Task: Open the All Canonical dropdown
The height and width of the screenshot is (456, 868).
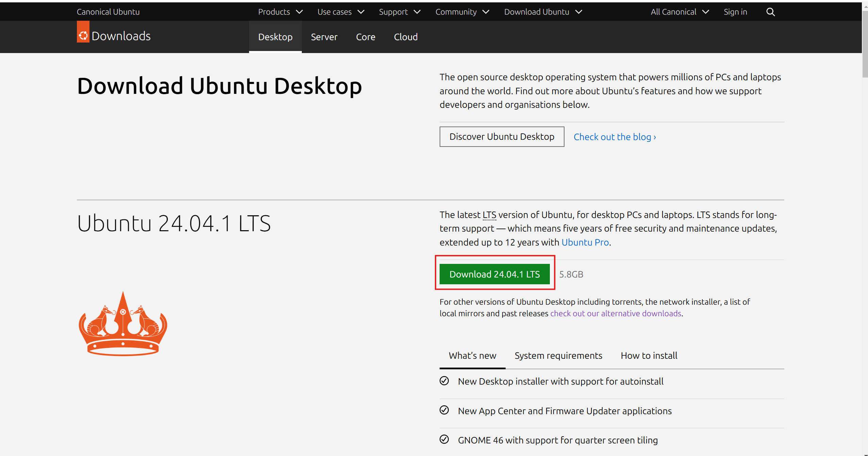Action: [x=679, y=12]
